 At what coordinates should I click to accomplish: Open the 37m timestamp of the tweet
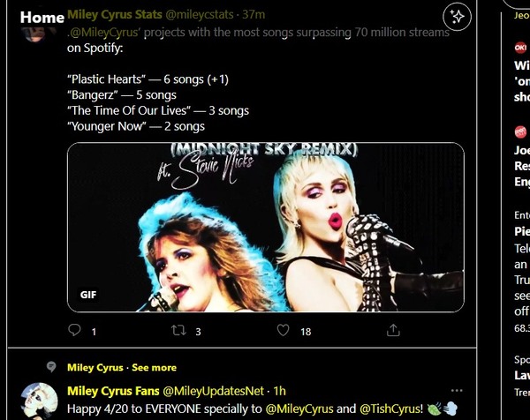tap(254, 14)
